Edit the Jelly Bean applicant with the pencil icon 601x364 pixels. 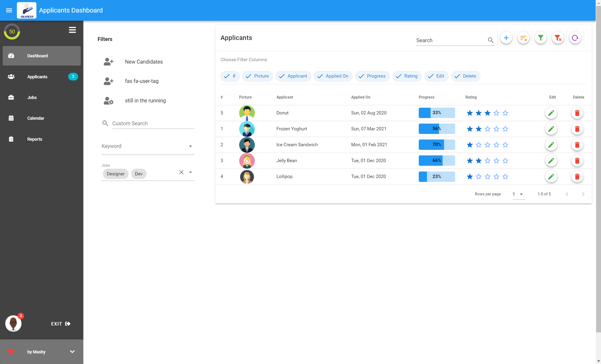point(551,161)
